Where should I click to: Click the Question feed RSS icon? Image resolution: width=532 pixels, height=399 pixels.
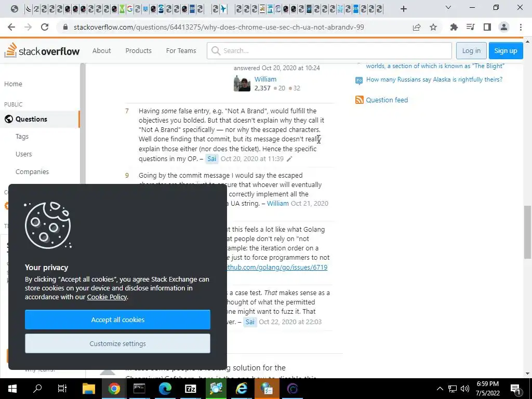click(x=360, y=100)
